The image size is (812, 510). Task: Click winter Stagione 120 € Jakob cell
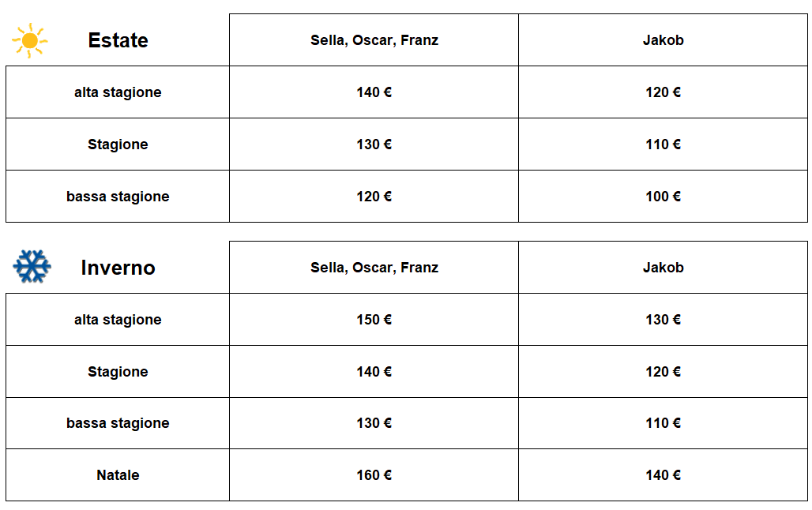(664, 372)
